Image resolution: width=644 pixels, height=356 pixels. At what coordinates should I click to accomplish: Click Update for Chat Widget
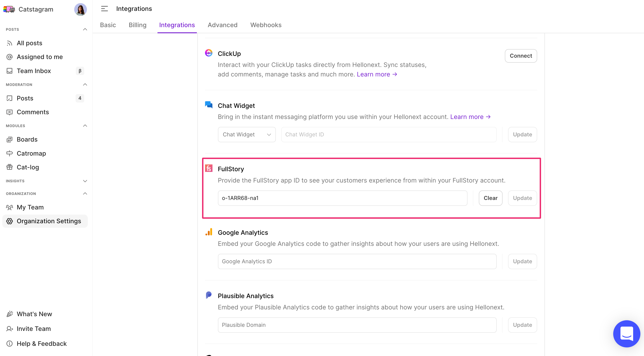coord(522,135)
